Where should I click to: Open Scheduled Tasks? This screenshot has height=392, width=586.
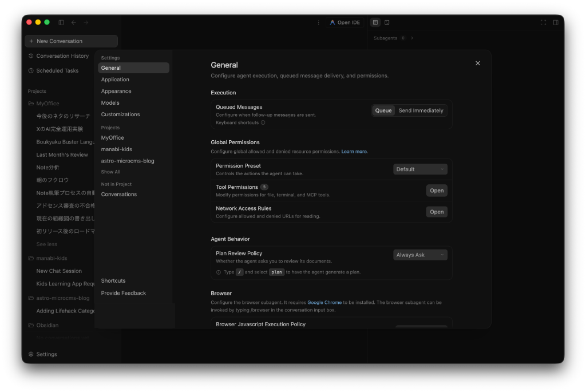pyautogui.click(x=54, y=70)
